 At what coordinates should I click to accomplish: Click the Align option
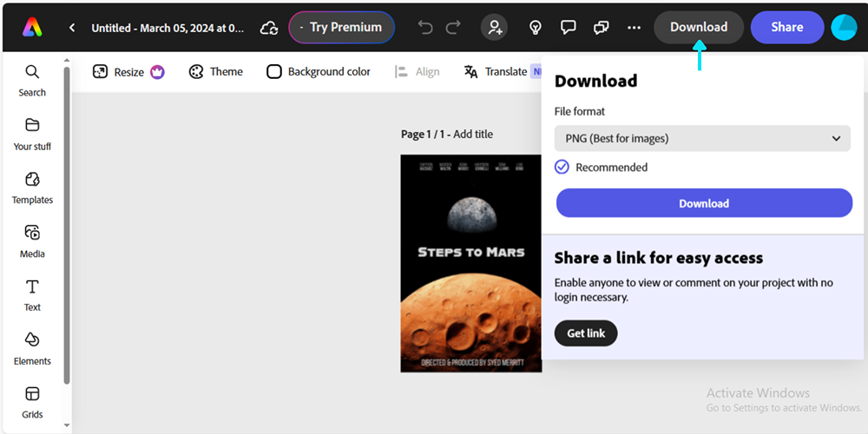pos(418,72)
